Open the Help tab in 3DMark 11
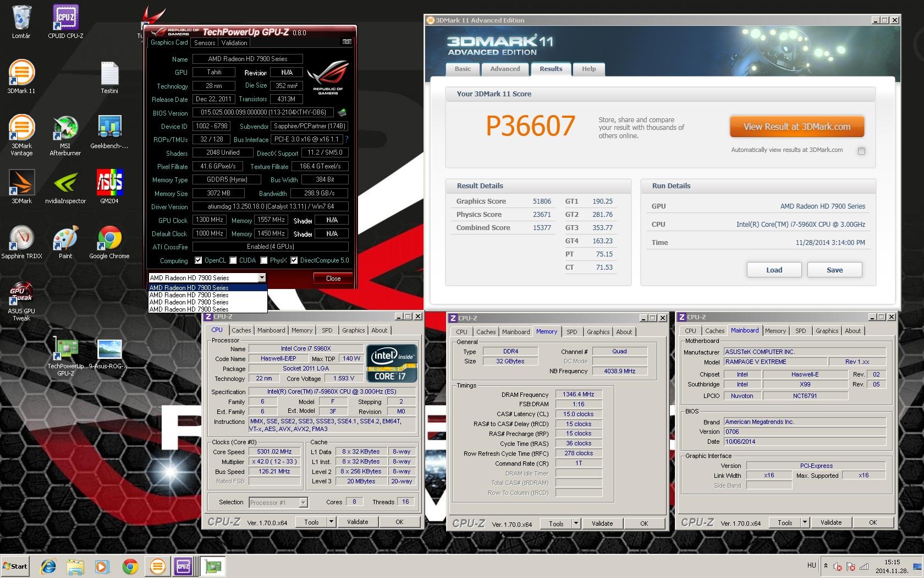The height and width of the screenshot is (578, 924). (588, 69)
